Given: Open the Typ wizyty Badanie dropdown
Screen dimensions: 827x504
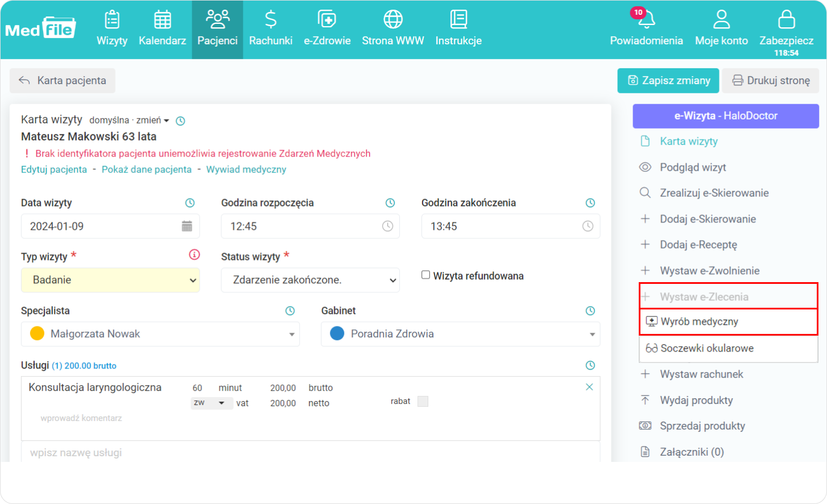Looking at the screenshot, I should coord(110,280).
